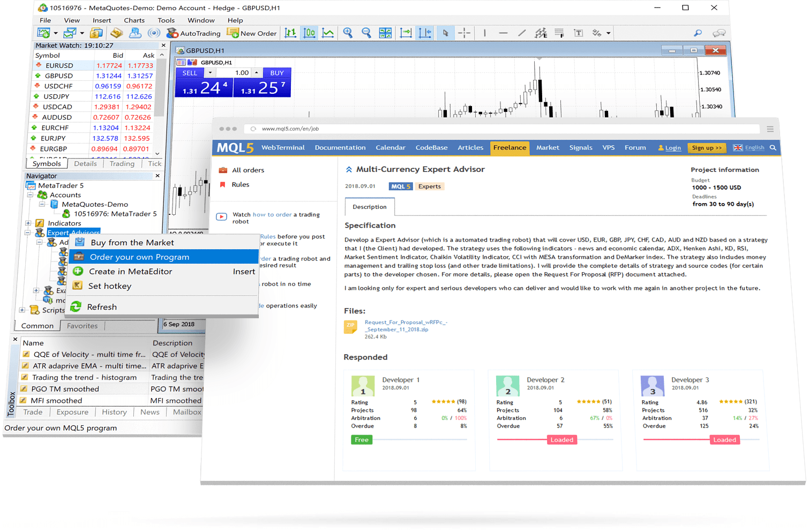Click the Free progress bar on Developer 1 card
Image resolution: width=809 pixels, height=532 pixels.
coord(362,439)
